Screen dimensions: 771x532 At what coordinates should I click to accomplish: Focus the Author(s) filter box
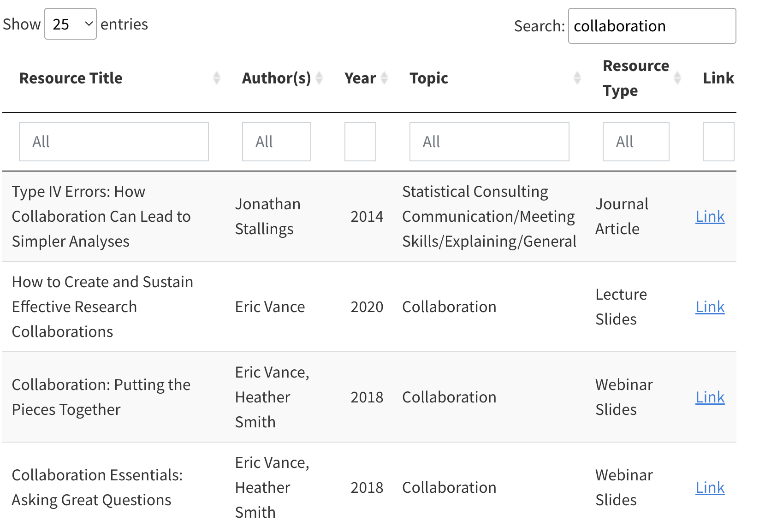pos(277,142)
